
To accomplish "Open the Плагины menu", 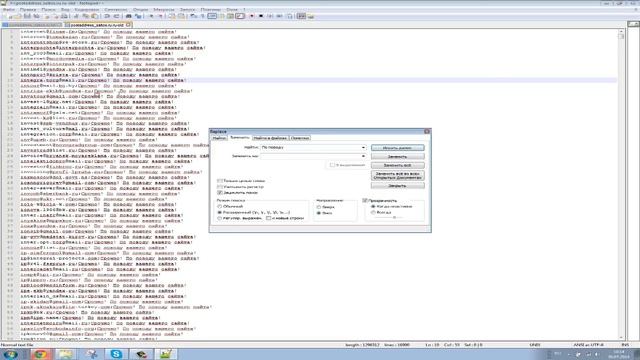I will (211, 9).
